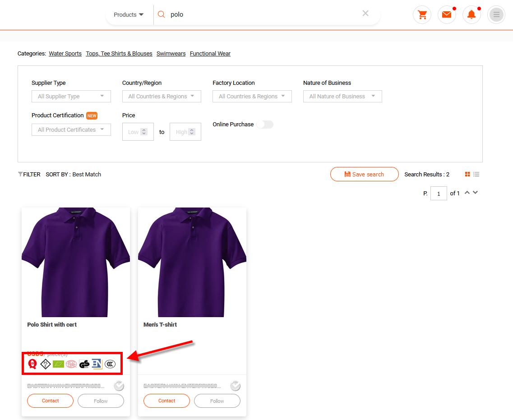This screenshot has width=513, height=420.
Task: Click verified check badge on Polo Shirt card
Action: tap(119, 386)
